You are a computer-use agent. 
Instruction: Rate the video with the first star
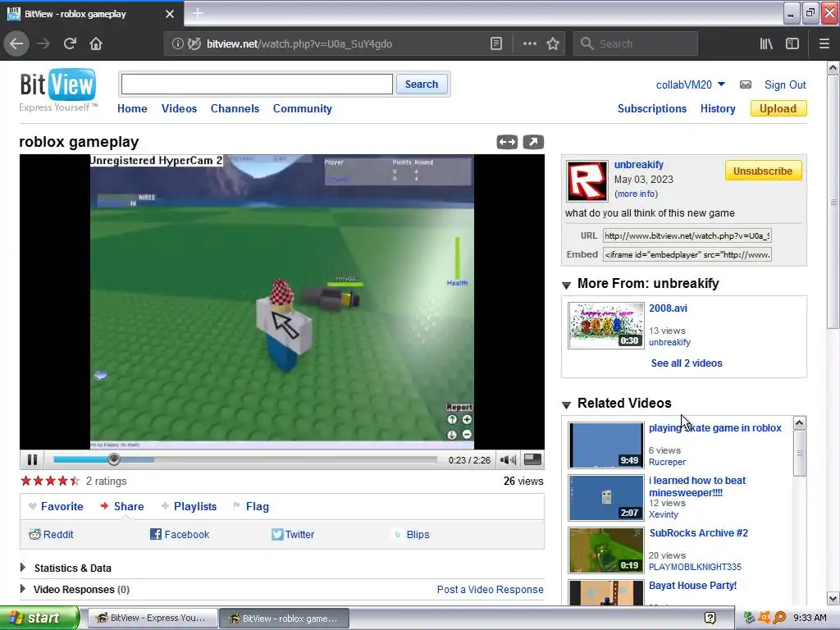[25, 481]
